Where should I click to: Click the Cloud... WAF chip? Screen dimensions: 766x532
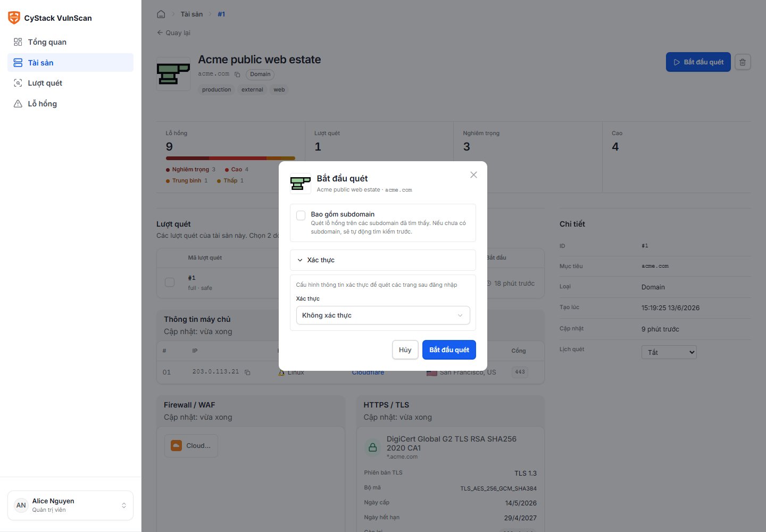191,446
